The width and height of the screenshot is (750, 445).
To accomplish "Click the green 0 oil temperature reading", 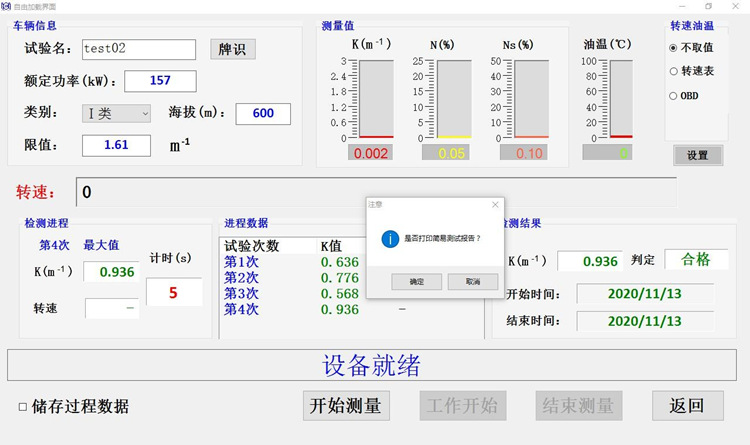I will pos(607,153).
